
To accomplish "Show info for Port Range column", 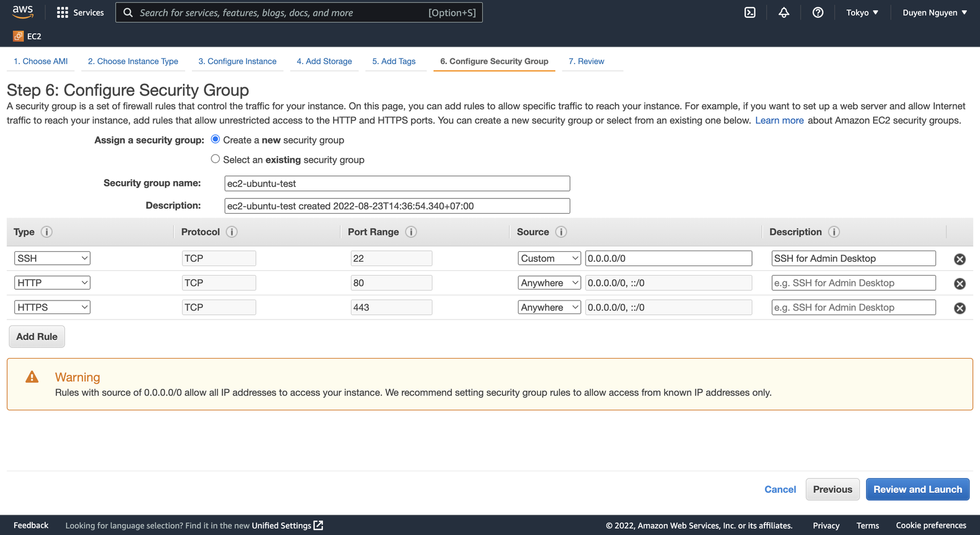I will coord(411,232).
